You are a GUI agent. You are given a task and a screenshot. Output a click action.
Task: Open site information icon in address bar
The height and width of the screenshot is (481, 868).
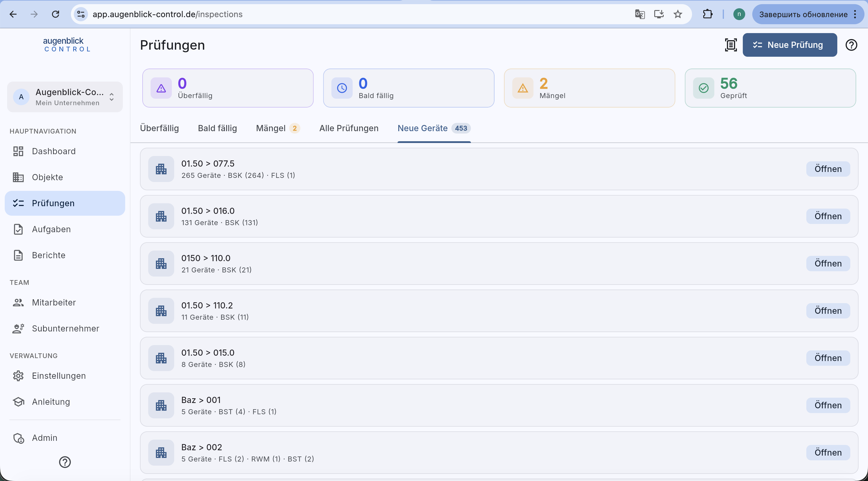(81, 14)
